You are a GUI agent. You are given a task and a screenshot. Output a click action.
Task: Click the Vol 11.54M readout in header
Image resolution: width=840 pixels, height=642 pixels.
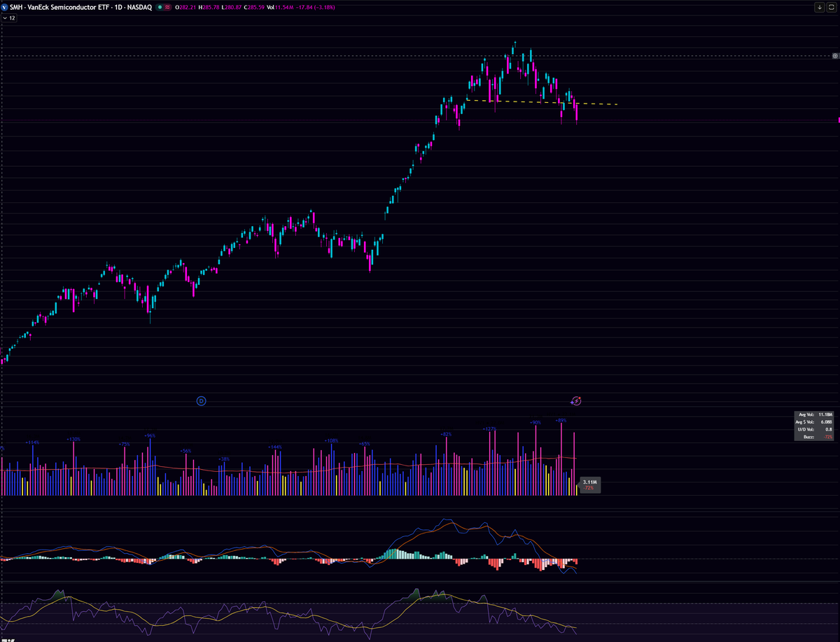pyautogui.click(x=279, y=7)
